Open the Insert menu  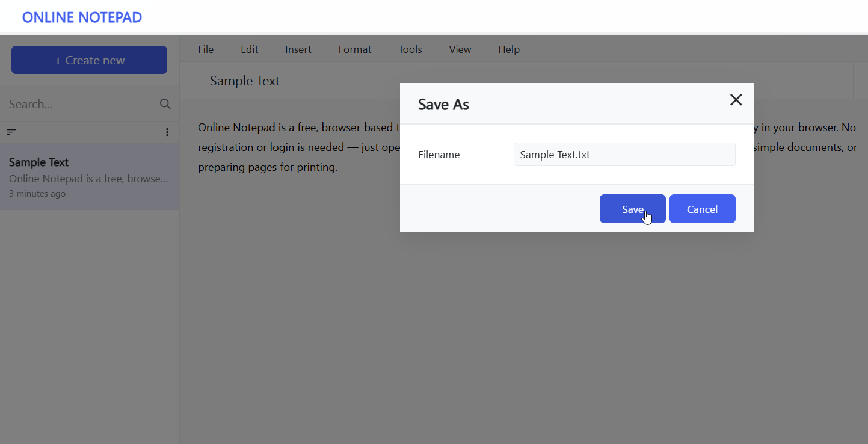click(298, 49)
